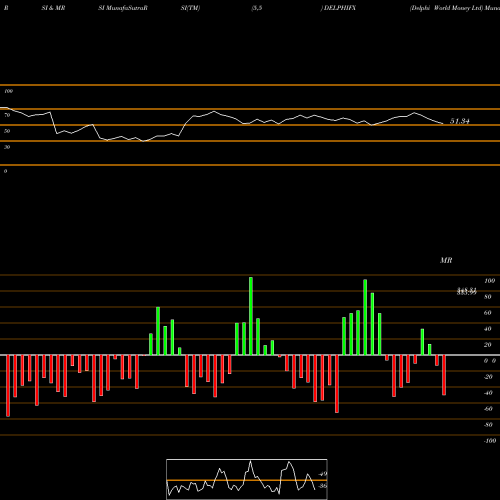Click the '80' label on MR axis

point(488,297)
